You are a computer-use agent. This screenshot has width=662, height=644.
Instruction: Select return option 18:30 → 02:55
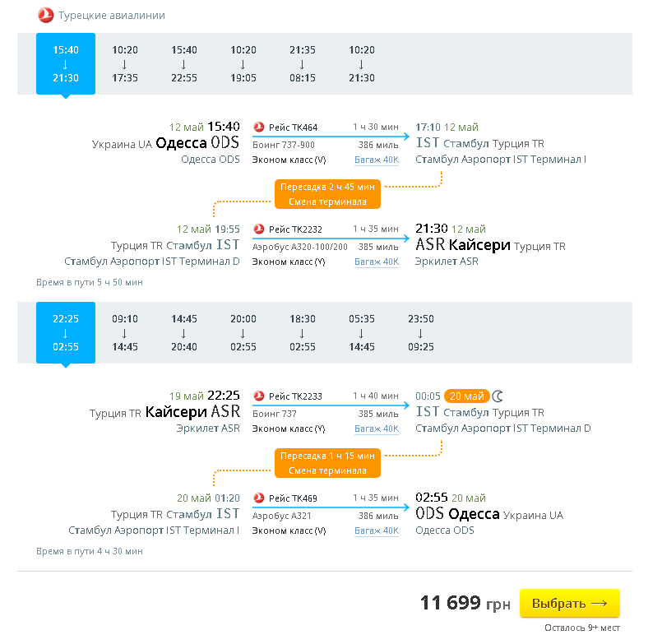303,333
